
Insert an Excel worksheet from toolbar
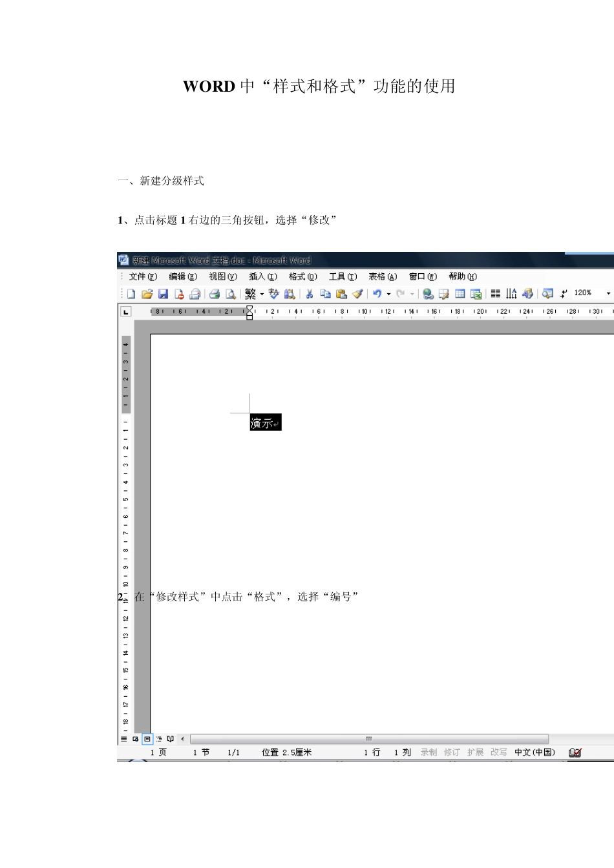pyautogui.click(x=476, y=294)
